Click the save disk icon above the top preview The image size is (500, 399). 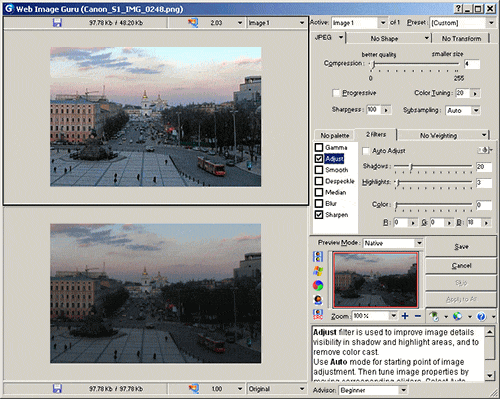pos(57,23)
